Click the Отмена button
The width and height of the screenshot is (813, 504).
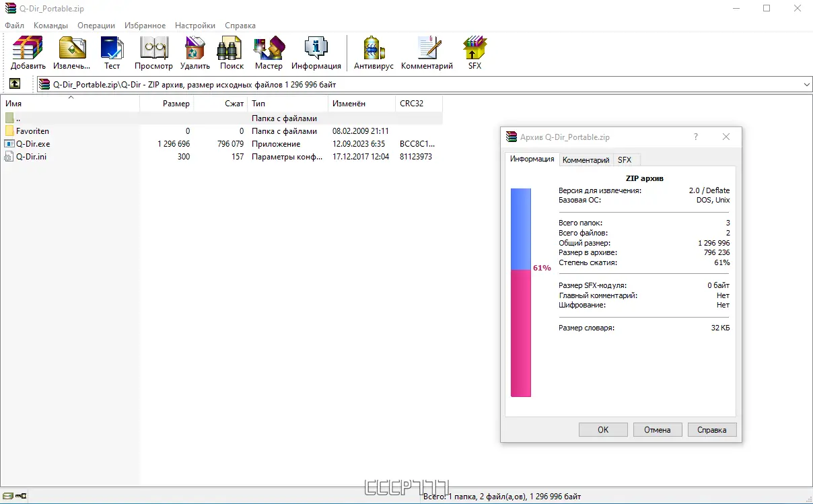(658, 429)
